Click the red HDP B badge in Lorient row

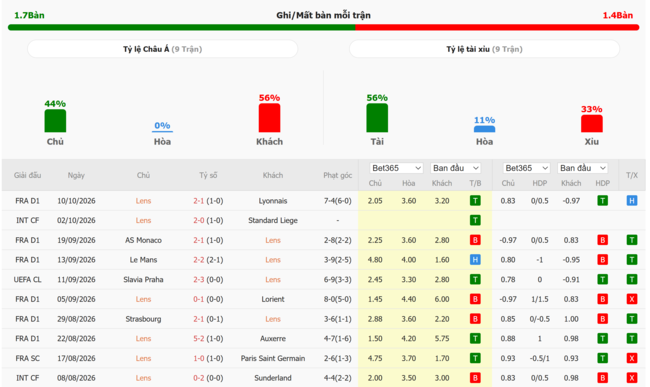point(602,299)
